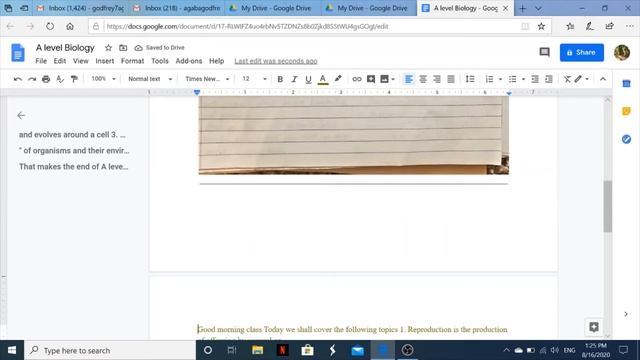Open Netflix from the Windows taskbar
This screenshot has height=360, width=640.
coord(282,350)
